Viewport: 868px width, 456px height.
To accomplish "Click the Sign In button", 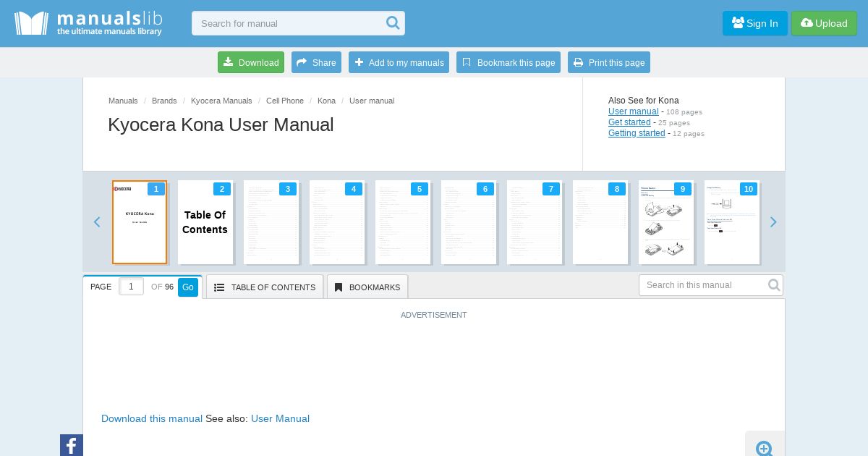I will 754,23.
